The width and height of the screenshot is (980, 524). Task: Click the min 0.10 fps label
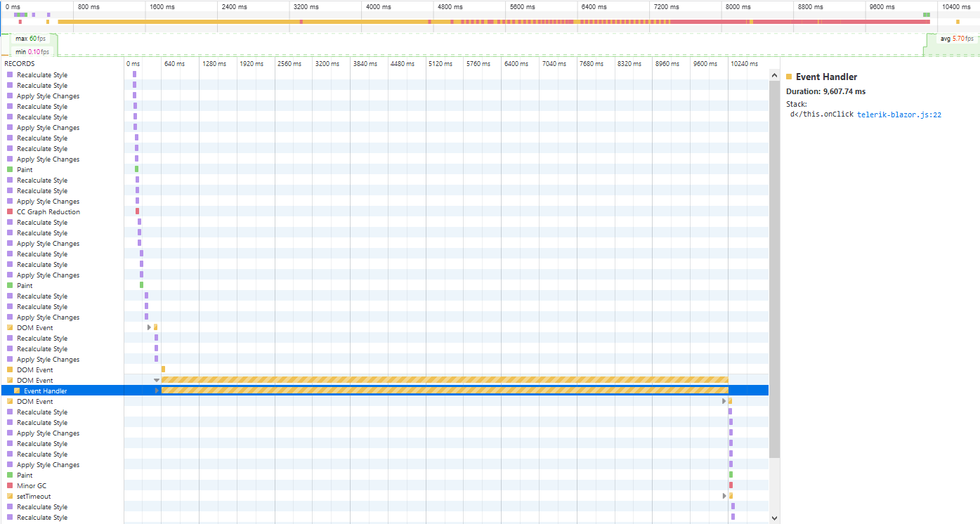point(32,52)
